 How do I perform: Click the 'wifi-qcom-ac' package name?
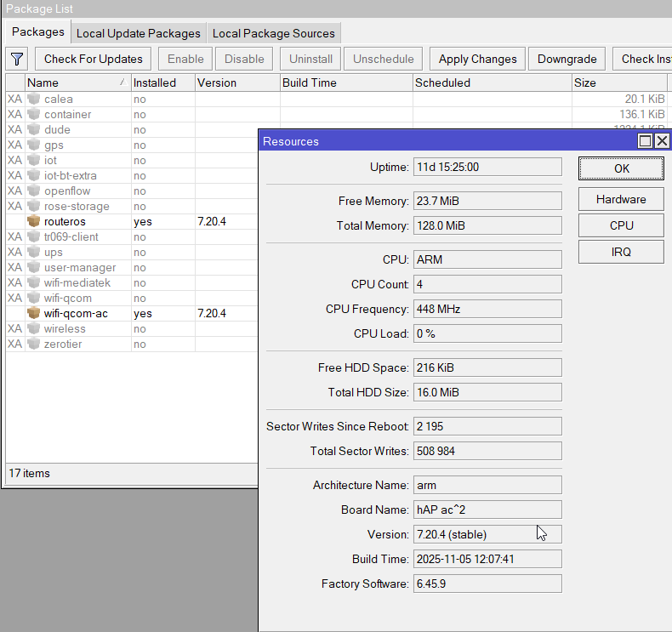click(x=76, y=314)
